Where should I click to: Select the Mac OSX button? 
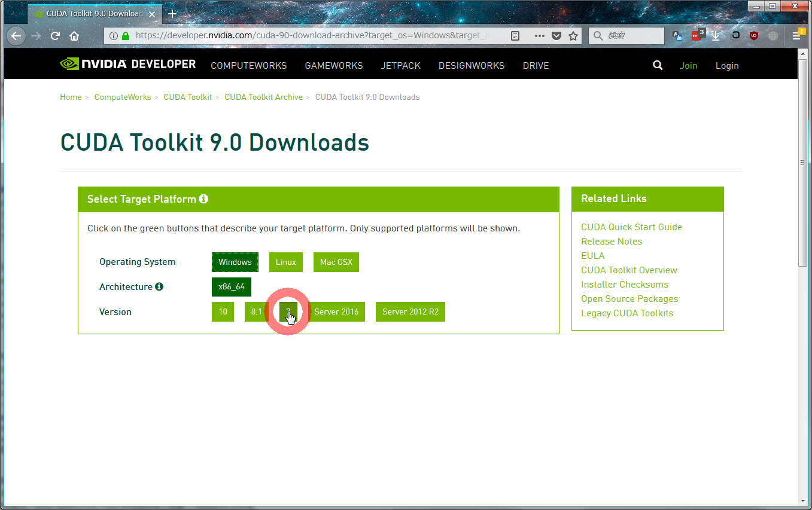[336, 262]
